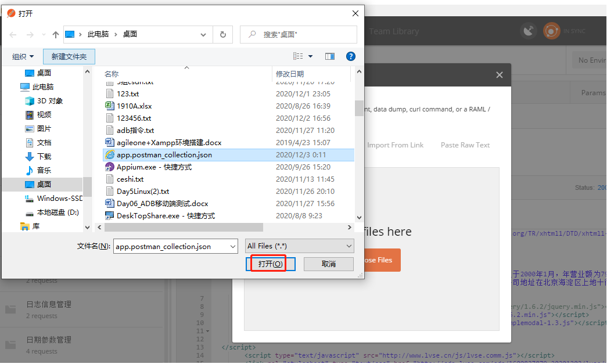
Task: Click the 文件名 filename combo box
Action: click(x=175, y=246)
